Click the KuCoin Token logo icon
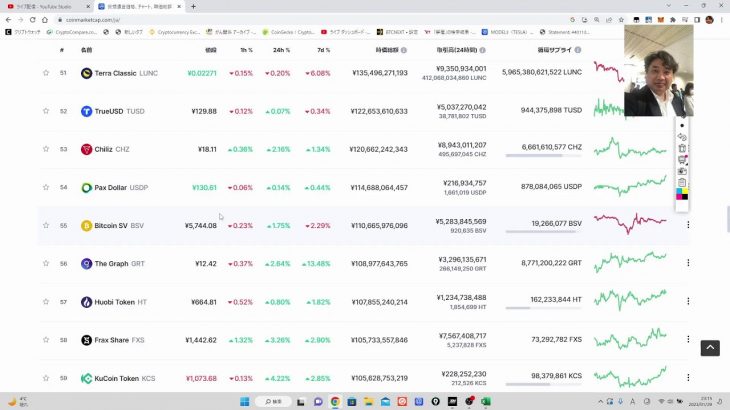The image size is (730, 410). pos(86,378)
